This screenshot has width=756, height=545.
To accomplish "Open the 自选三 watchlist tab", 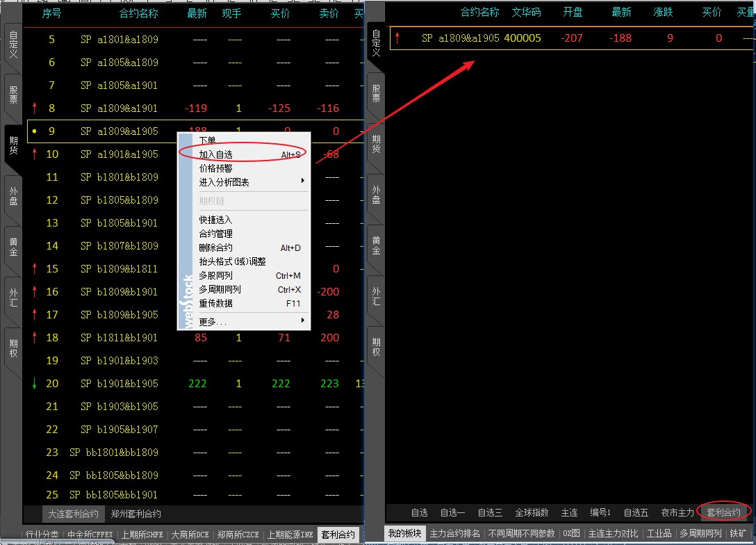I will [x=490, y=512].
